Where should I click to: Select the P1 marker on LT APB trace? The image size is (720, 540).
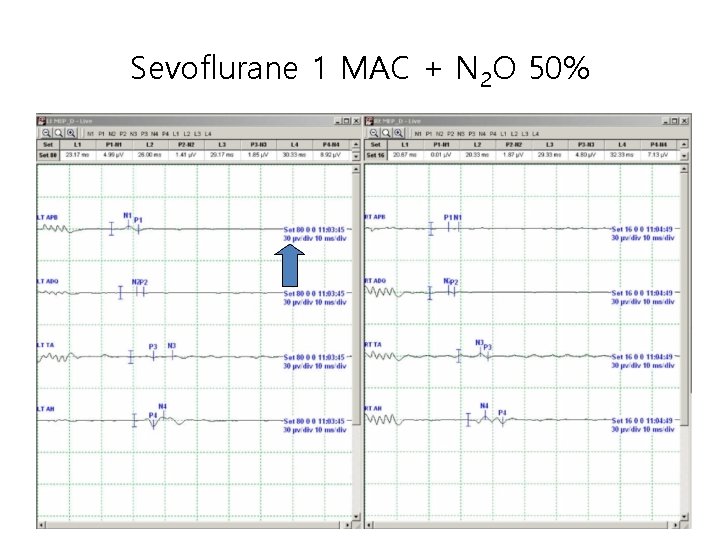(138, 220)
